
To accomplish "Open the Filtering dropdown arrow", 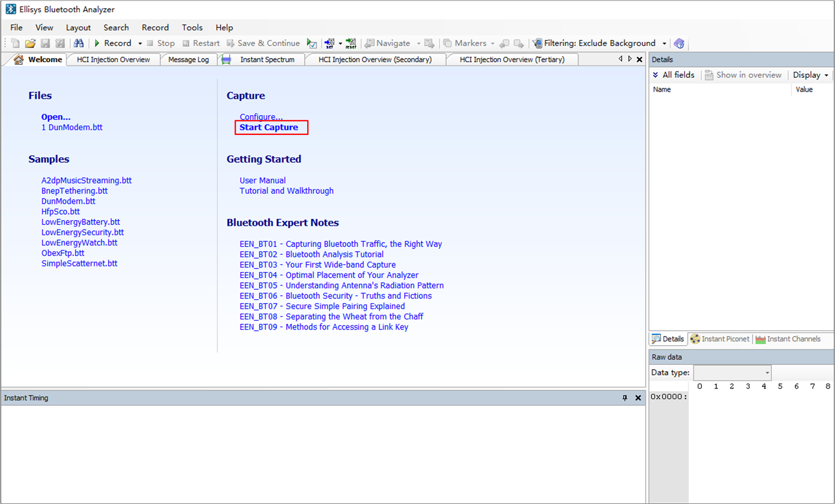I will [x=664, y=44].
